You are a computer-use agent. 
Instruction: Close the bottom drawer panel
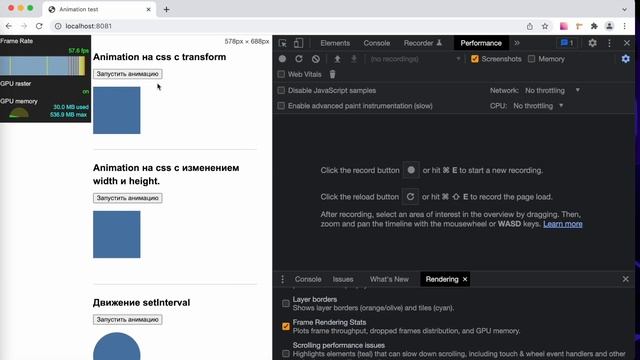coord(625,279)
